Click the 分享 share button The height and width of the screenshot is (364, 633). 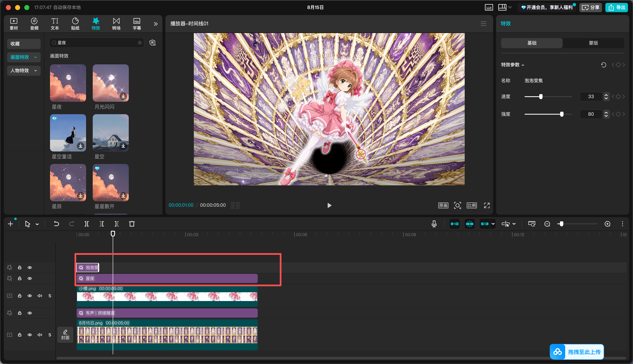591,8
